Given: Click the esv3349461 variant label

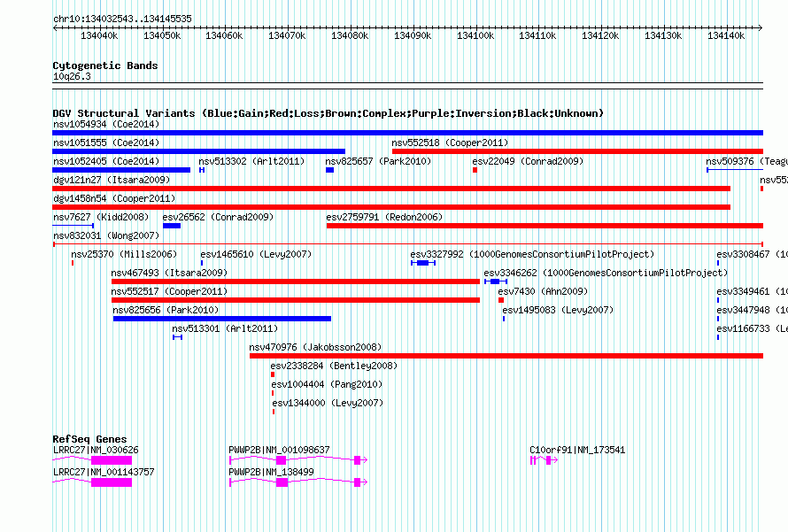Looking at the screenshot, I should point(752,291).
